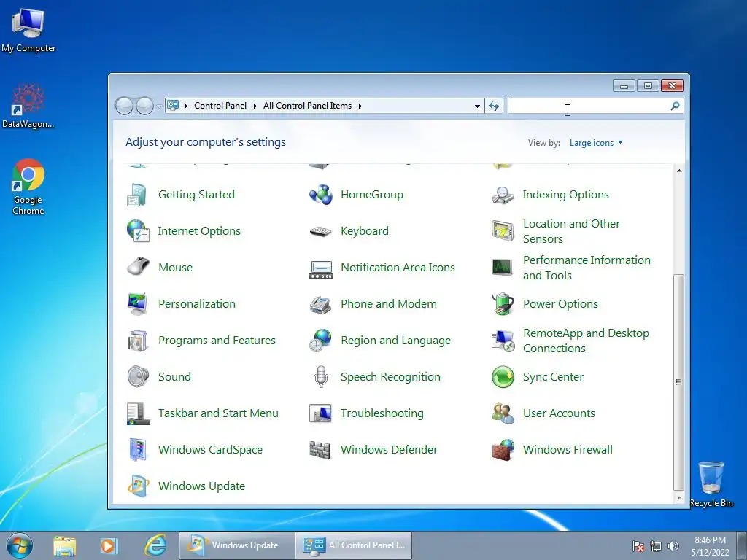747x560 pixels.
Task: Refresh the Control Panel view
Action: coord(494,106)
